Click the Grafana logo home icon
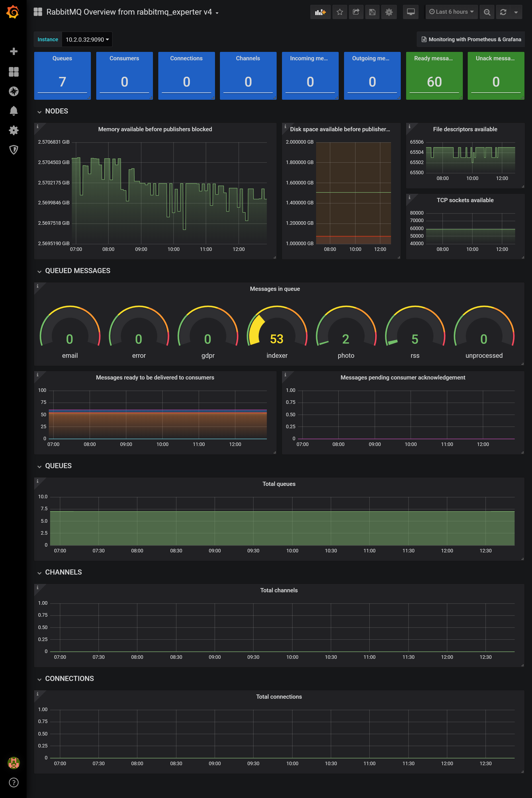 click(x=13, y=12)
